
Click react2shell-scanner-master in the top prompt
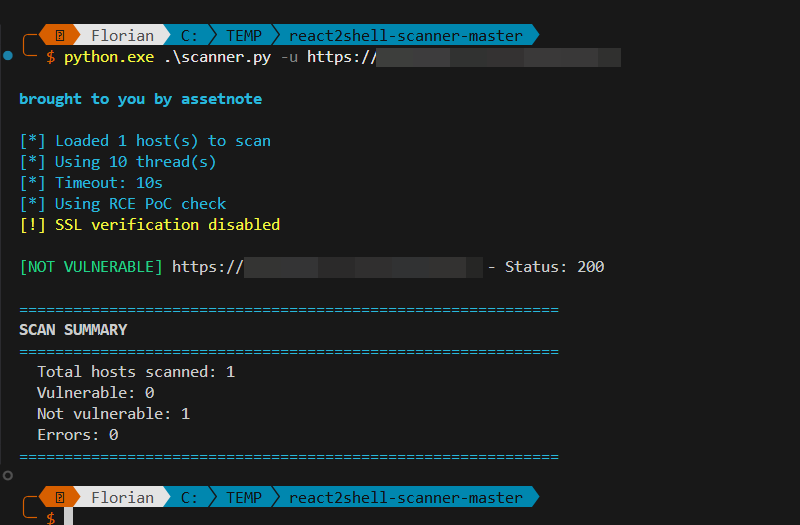pos(405,36)
